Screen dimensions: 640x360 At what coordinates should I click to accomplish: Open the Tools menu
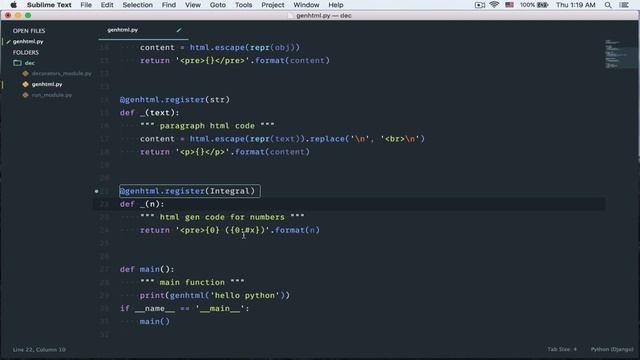click(243, 5)
